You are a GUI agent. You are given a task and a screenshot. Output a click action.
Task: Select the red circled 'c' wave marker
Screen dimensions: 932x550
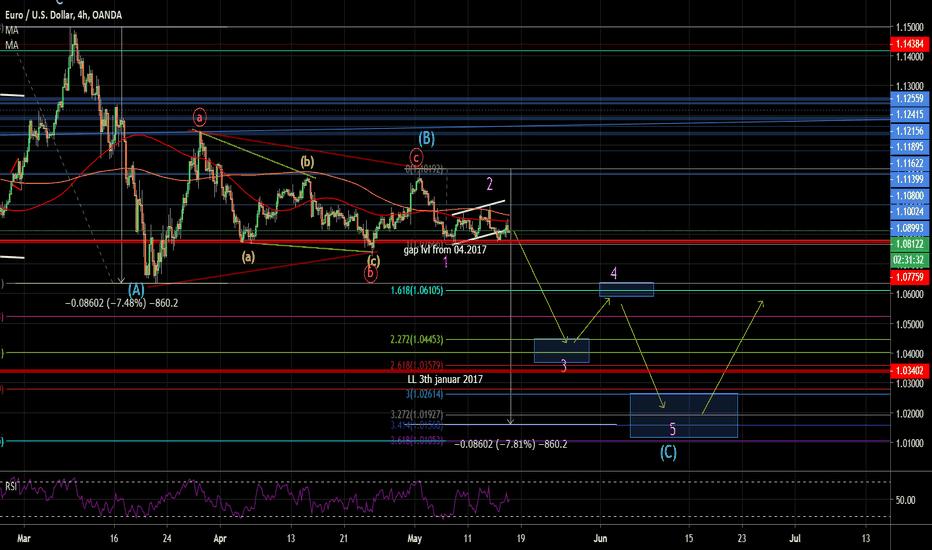coord(416,158)
